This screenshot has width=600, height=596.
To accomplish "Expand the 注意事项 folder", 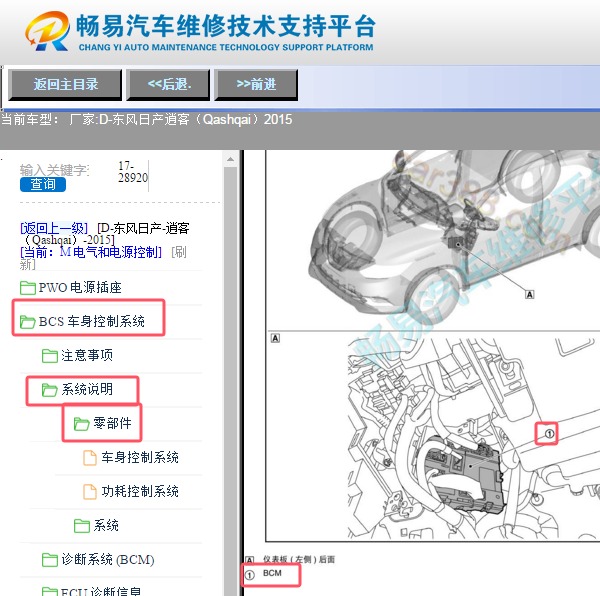I will coord(87,356).
